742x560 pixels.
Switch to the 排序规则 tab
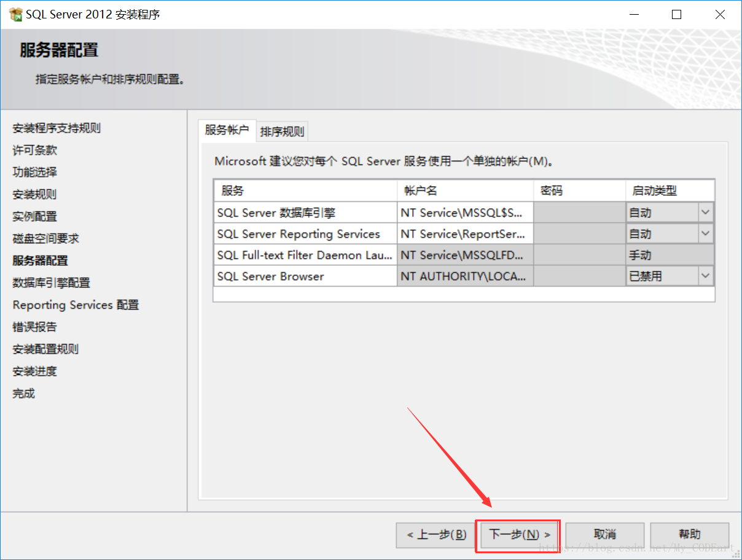coord(282,131)
